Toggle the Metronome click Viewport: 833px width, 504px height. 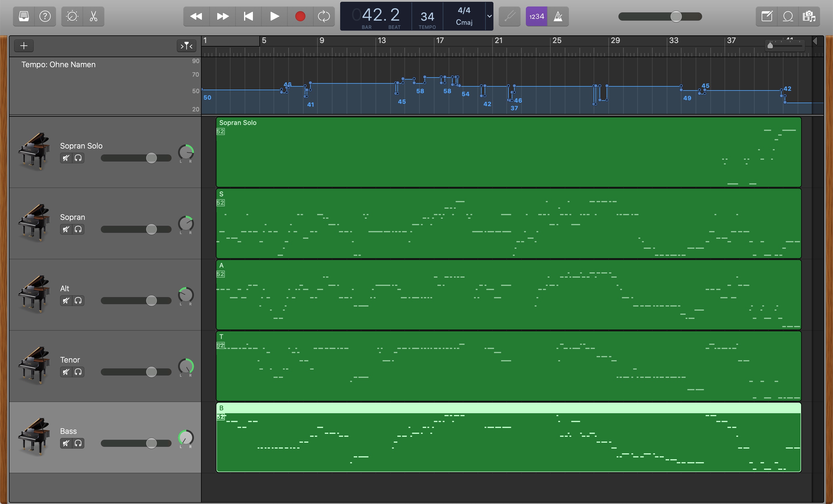coord(558,16)
